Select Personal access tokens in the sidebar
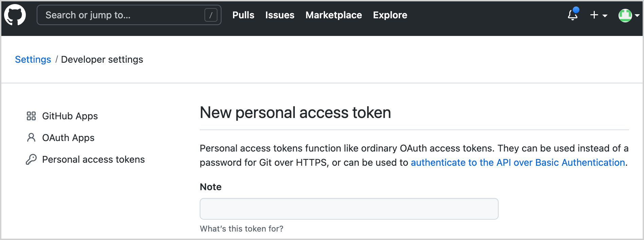This screenshot has height=240, width=644. coord(93,159)
